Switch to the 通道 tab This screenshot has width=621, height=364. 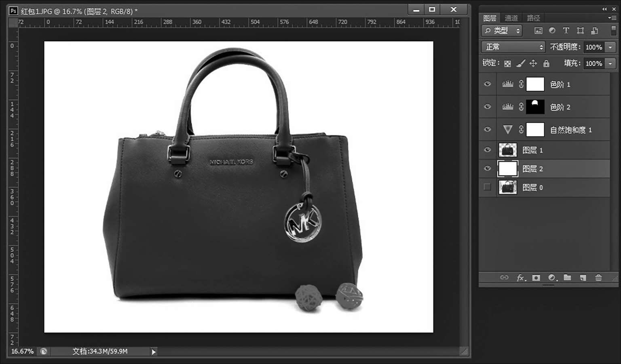click(x=511, y=18)
